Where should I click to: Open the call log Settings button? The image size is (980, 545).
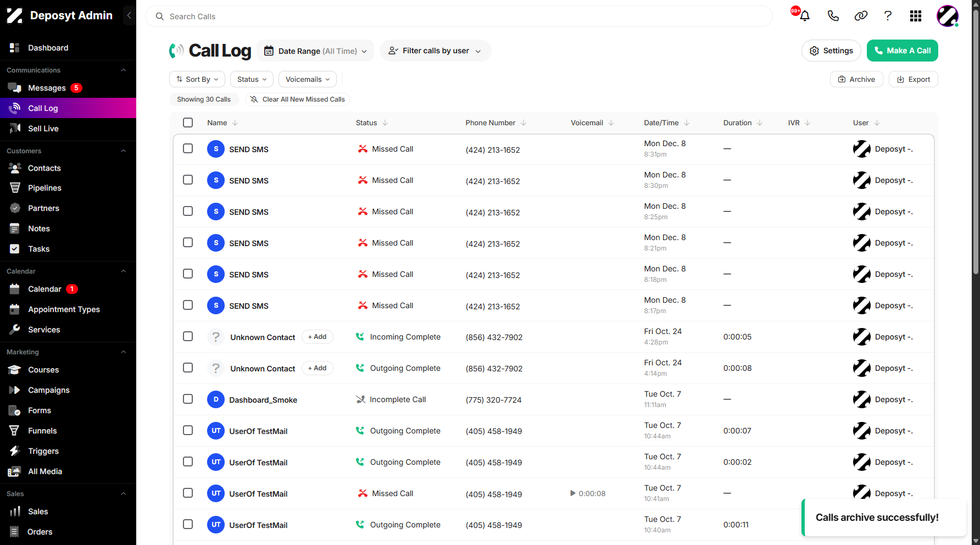tap(831, 51)
